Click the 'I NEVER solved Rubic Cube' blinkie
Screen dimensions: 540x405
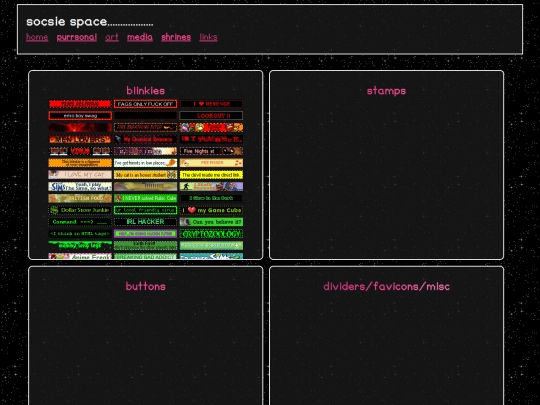pyautogui.click(x=146, y=198)
